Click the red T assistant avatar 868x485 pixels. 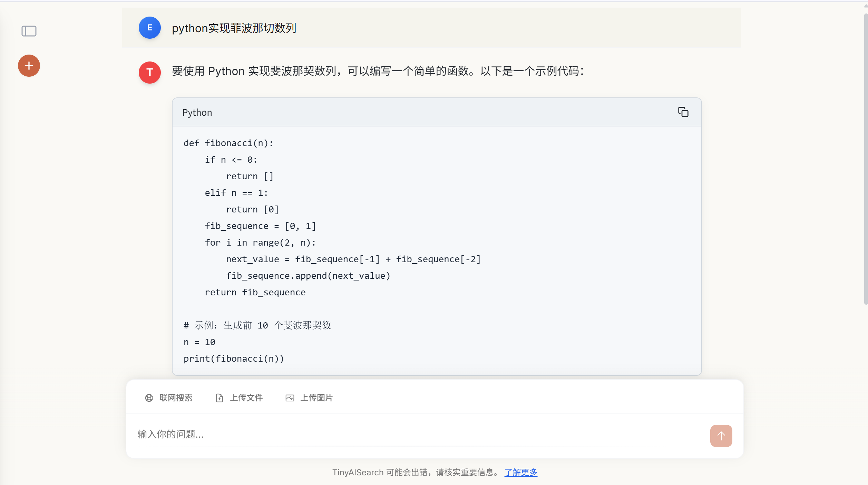pos(150,73)
